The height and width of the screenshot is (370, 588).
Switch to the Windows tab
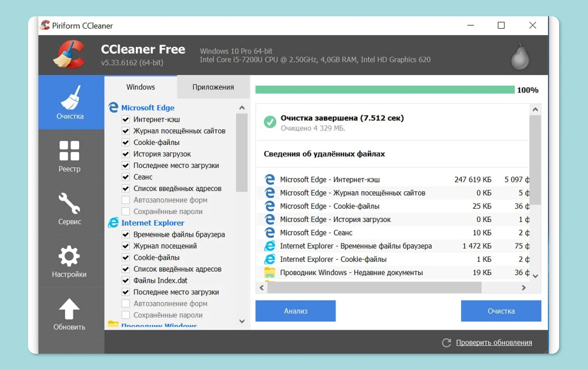click(x=141, y=87)
